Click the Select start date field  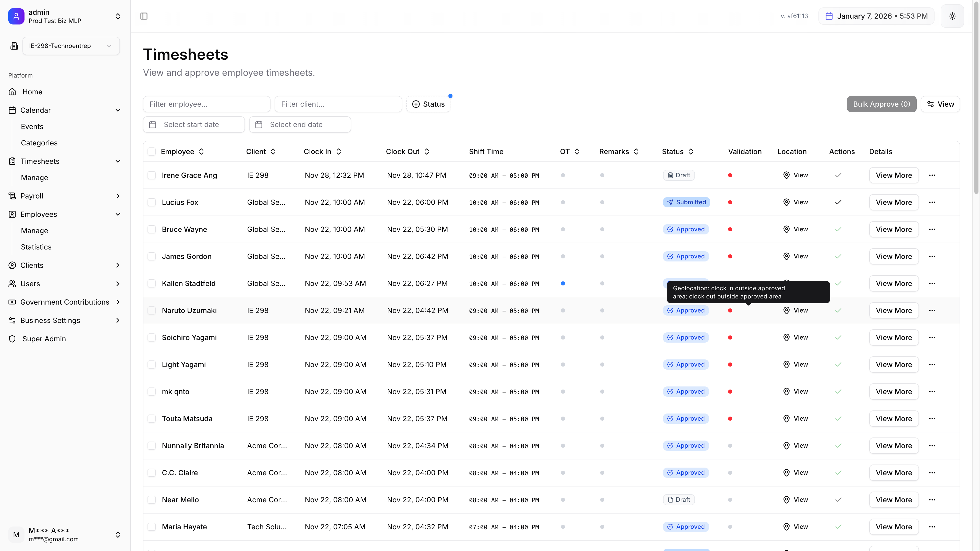[x=194, y=124]
